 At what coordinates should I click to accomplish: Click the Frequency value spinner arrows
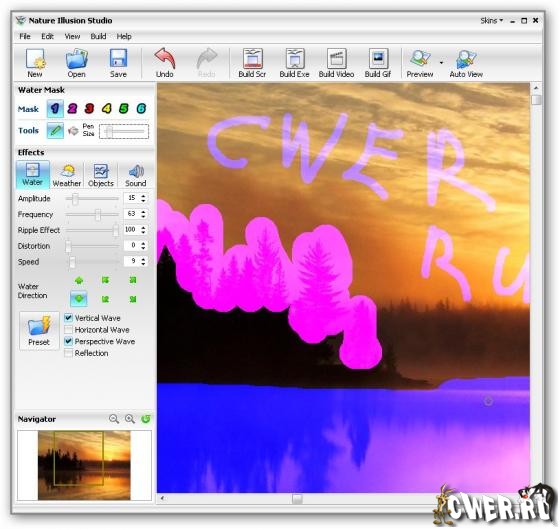click(x=143, y=214)
